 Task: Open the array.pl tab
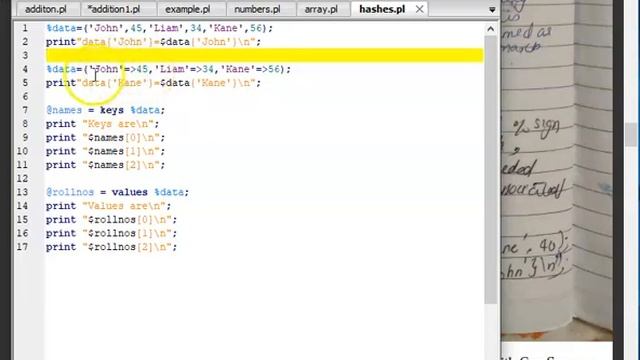321,9
